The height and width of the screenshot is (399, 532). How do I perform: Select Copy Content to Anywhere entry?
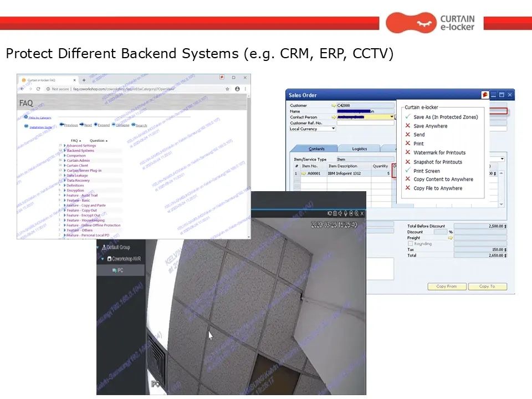[443, 179]
